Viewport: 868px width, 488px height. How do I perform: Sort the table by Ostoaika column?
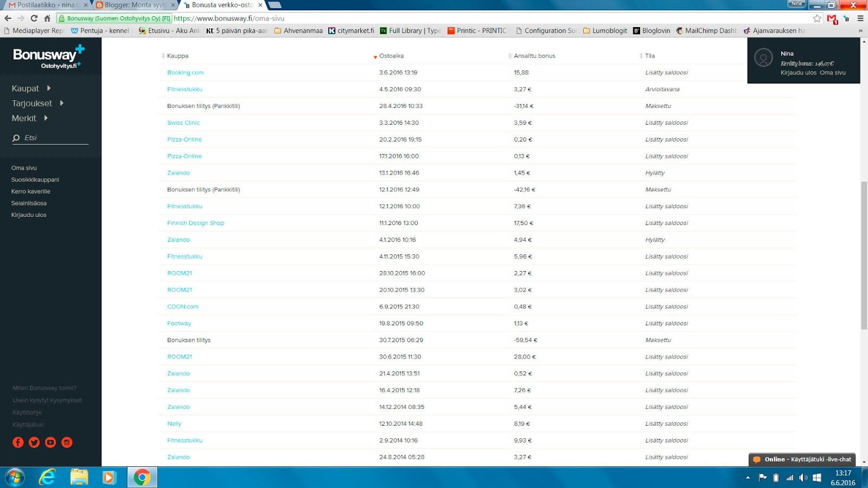388,56
